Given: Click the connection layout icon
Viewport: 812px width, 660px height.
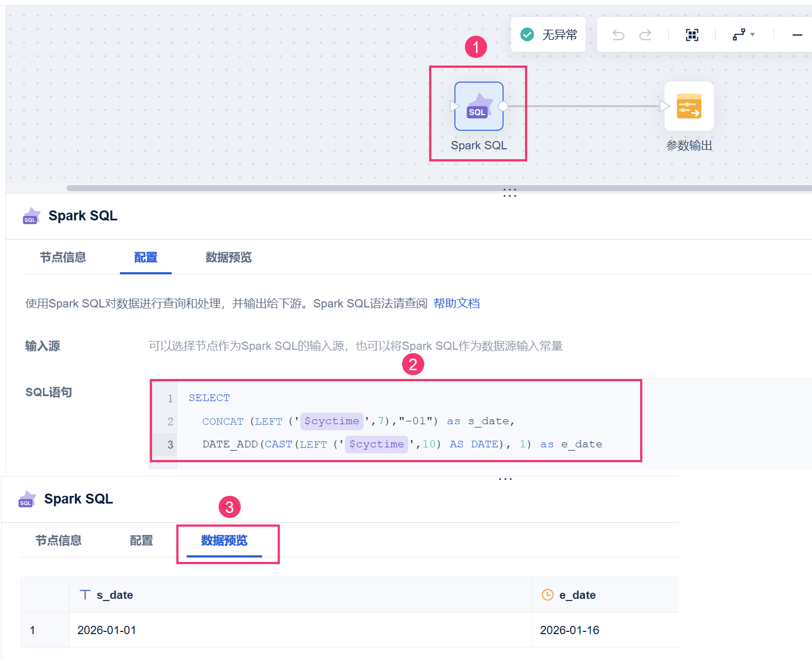Looking at the screenshot, I should [739, 35].
